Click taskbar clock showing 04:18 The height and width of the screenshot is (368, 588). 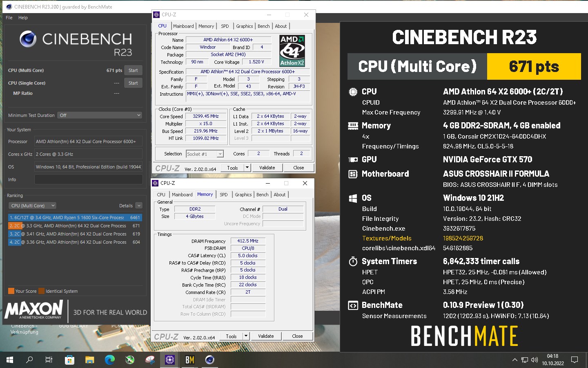[x=553, y=360]
